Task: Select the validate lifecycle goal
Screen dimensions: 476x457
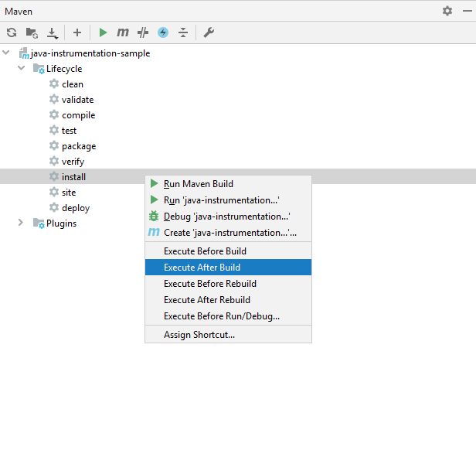Action: click(x=77, y=100)
